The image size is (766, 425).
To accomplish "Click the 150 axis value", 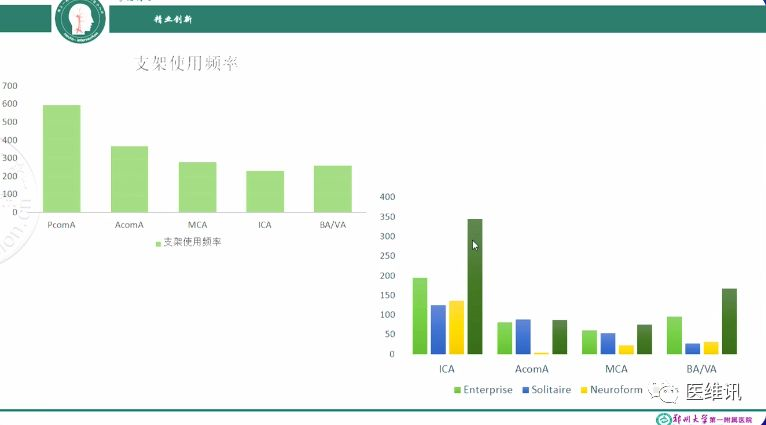I will click(x=387, y=295).
